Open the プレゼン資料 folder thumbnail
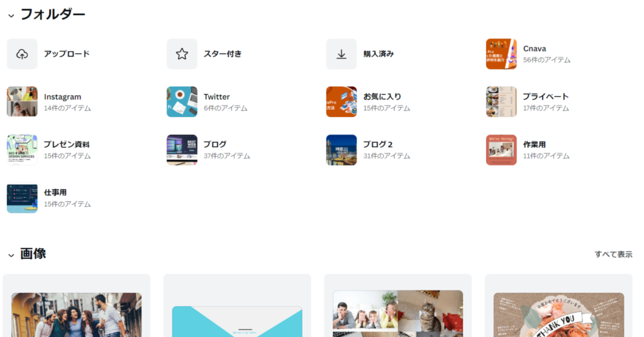 (x=22, y=150)
